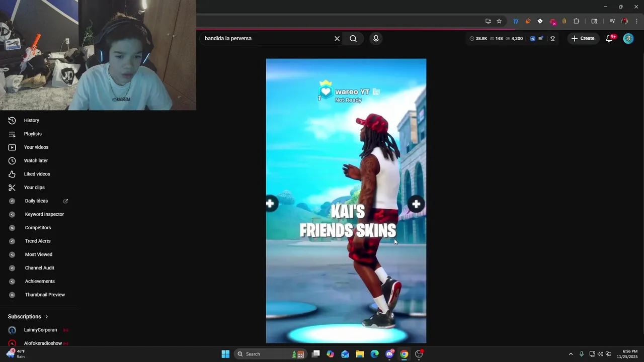This screenshot has width=644, height=362.
Task: Open Channel Audit
Action: [40, 268]
